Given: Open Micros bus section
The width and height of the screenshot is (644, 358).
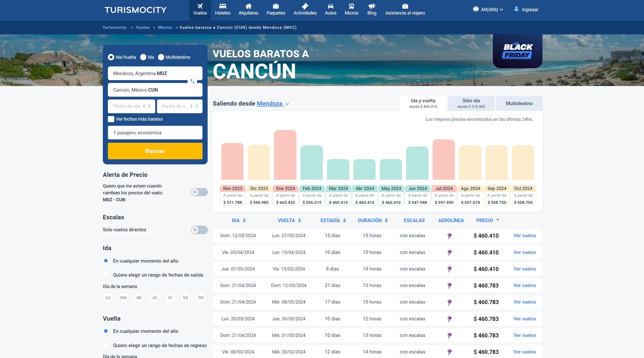Looking at the screenshot, I should tap(351, 7).
